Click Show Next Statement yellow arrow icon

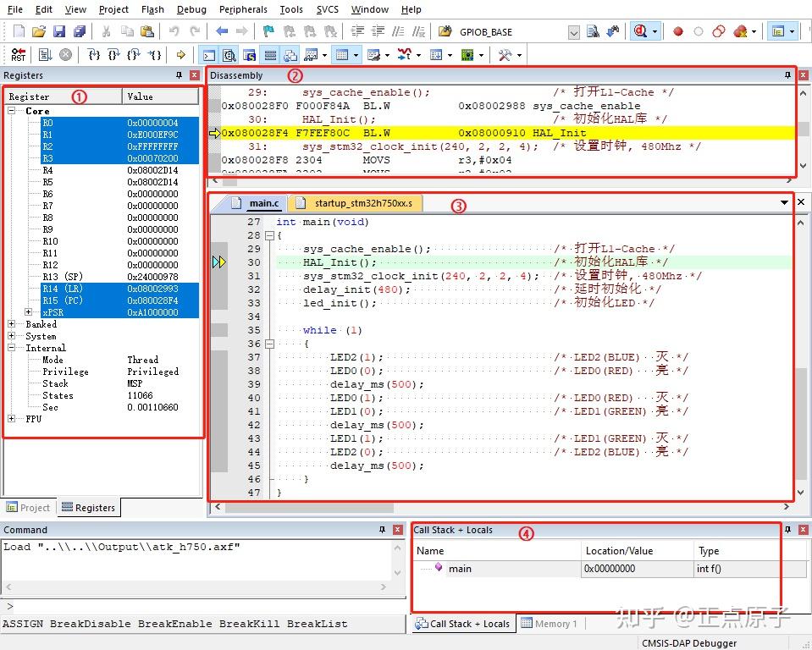point(180,55)
